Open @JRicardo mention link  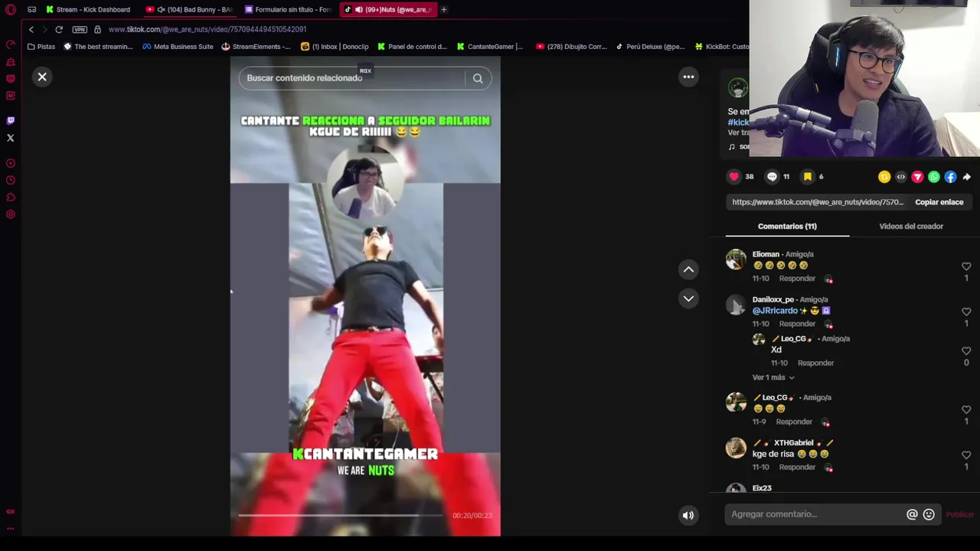775,311
